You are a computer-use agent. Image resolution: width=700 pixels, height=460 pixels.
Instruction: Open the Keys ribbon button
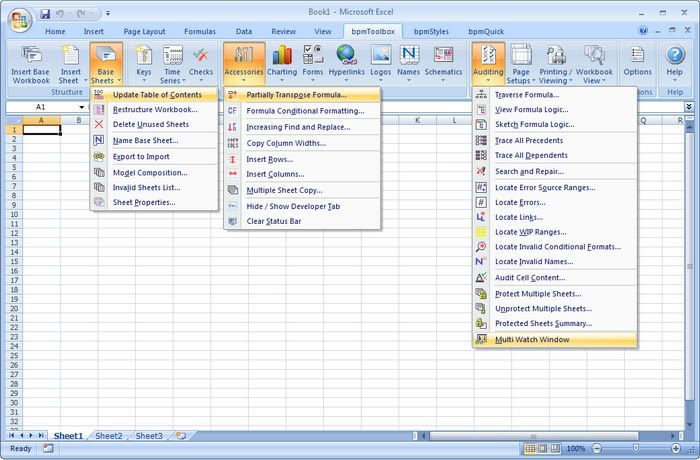[x=144, y=64]
